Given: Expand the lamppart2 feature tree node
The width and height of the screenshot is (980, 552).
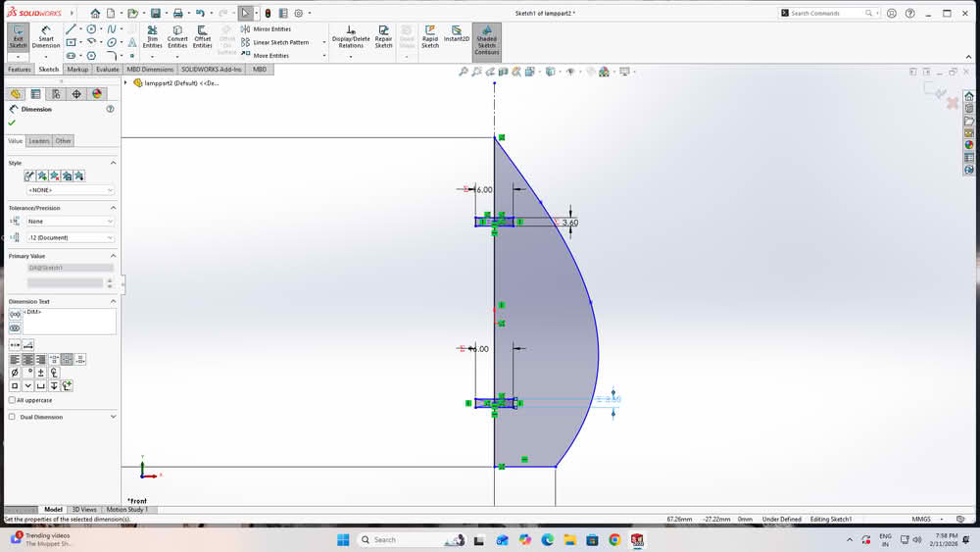Looking at the screenshot, I should 126,82.
